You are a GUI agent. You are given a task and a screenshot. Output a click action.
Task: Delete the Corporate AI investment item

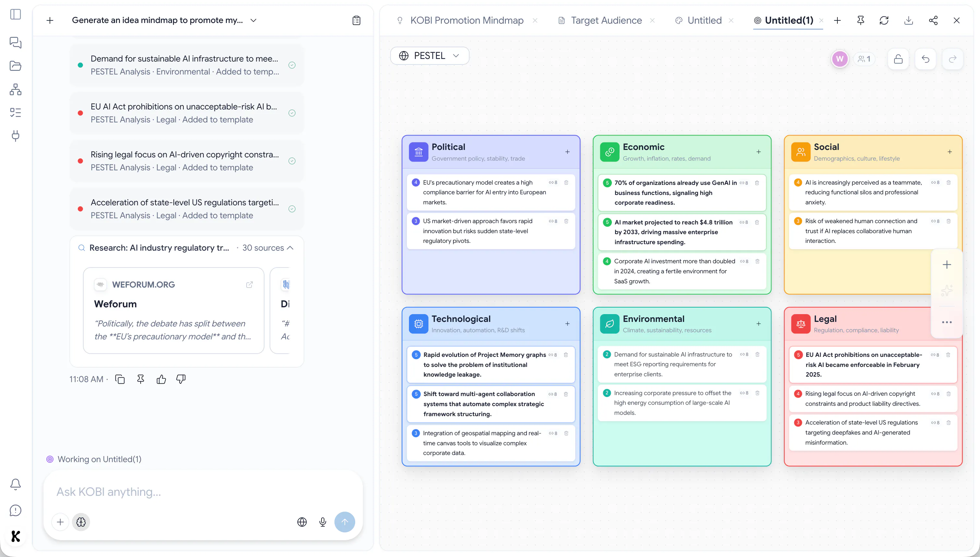pos(757,261)
